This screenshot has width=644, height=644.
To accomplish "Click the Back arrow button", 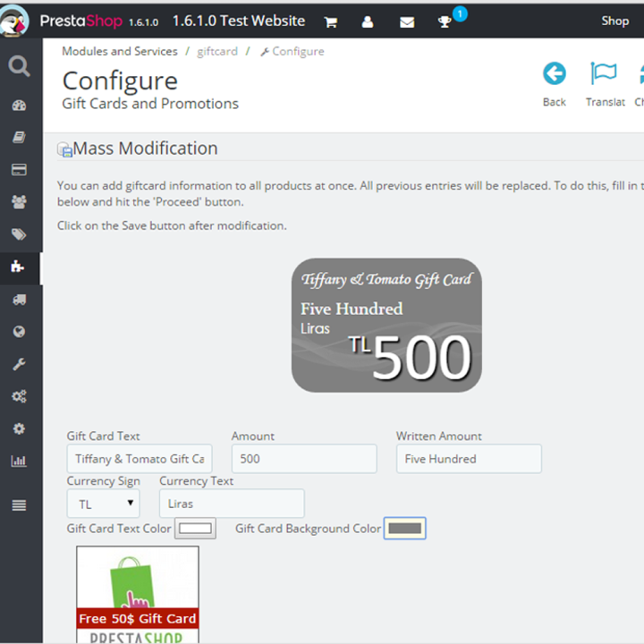I will [x=554, y=84].
